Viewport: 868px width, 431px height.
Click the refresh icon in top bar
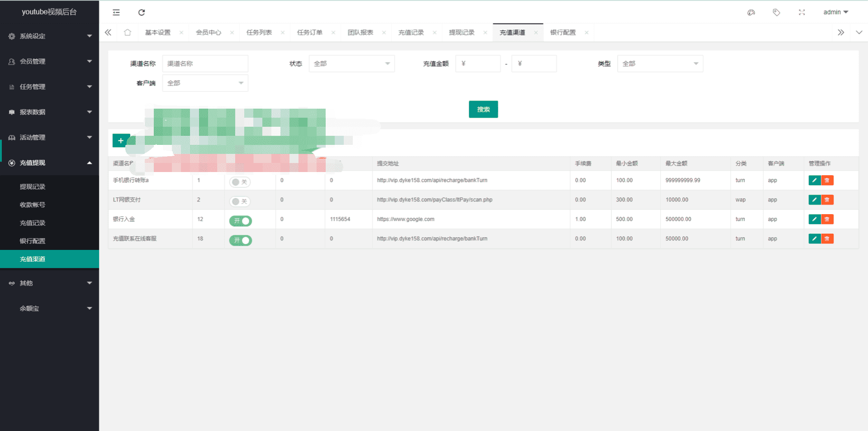[x=142, y=13]
